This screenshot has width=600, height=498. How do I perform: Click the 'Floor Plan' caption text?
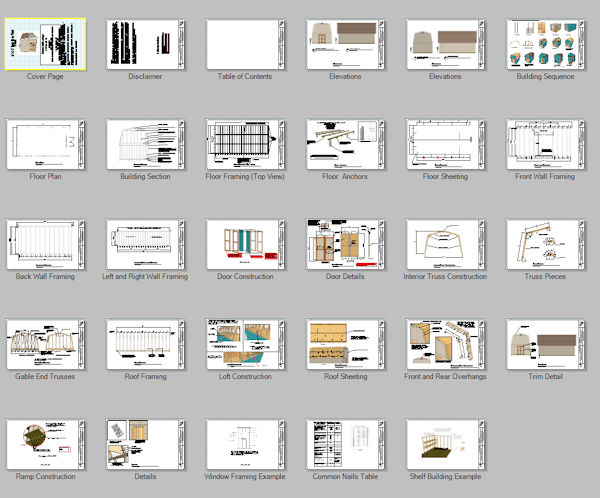click(x=45, y=176)
